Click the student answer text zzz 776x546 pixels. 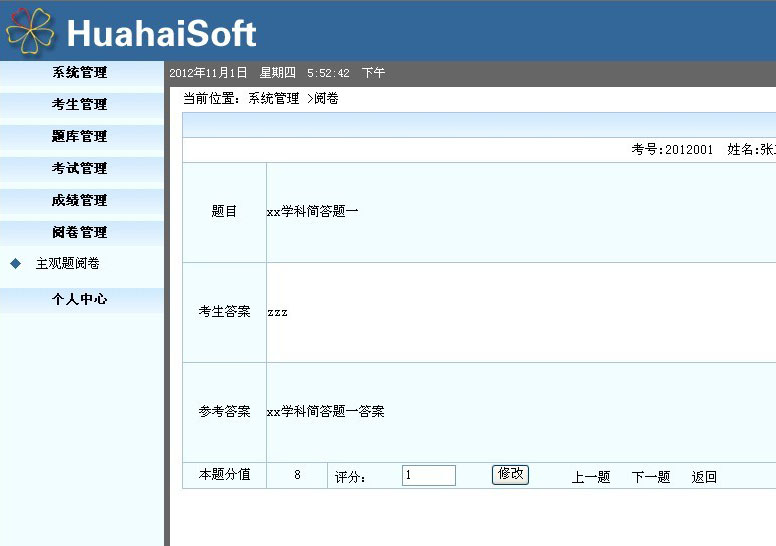pos(277,313)
